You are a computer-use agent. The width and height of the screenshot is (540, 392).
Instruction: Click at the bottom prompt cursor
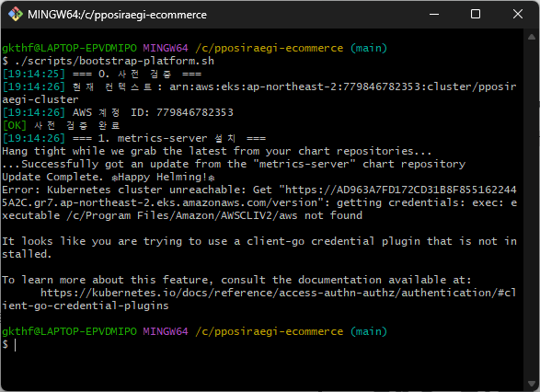[15, 344]
